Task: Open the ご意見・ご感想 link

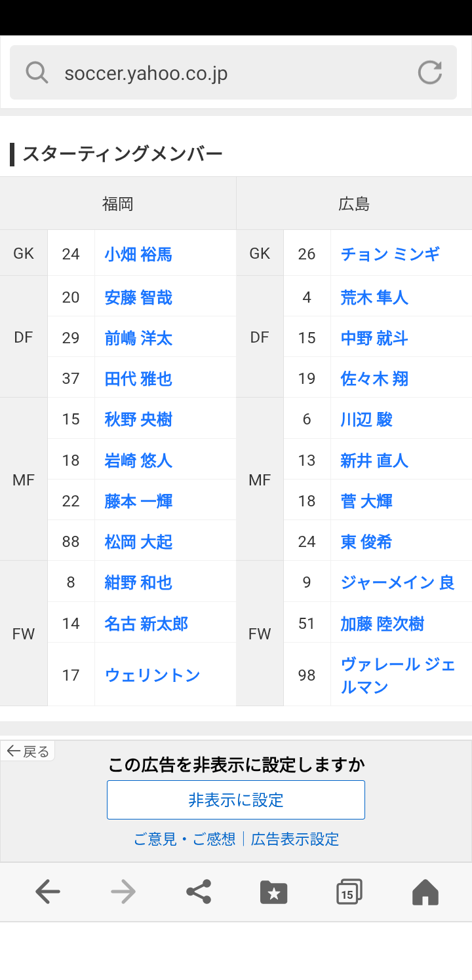Action: pos(184,839)
